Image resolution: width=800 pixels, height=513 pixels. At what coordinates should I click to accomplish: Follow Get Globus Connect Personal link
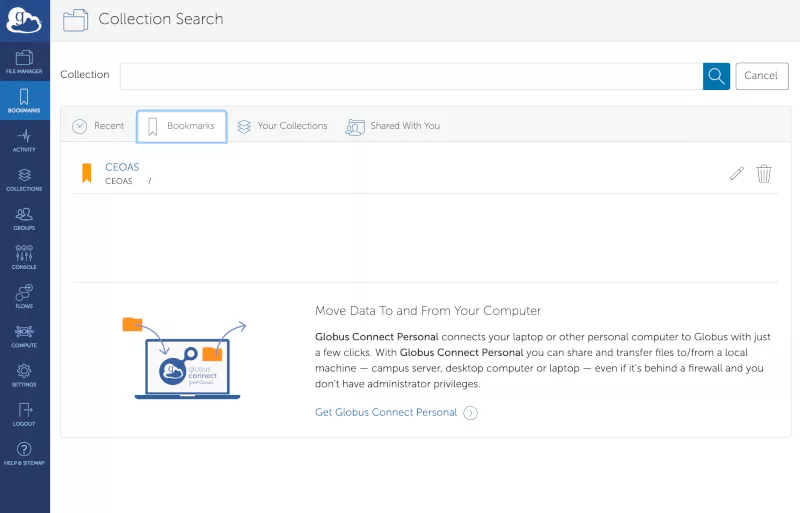coord(386,412)
